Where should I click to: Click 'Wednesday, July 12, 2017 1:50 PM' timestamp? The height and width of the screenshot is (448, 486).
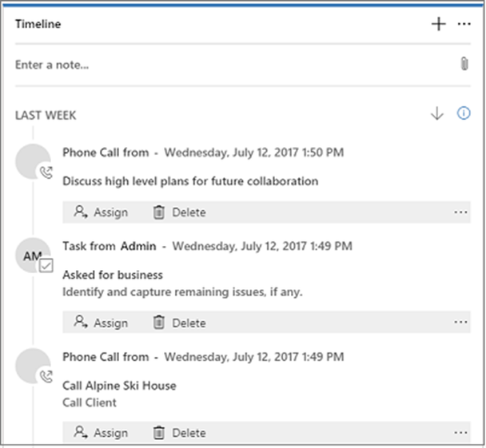(254, 153)
